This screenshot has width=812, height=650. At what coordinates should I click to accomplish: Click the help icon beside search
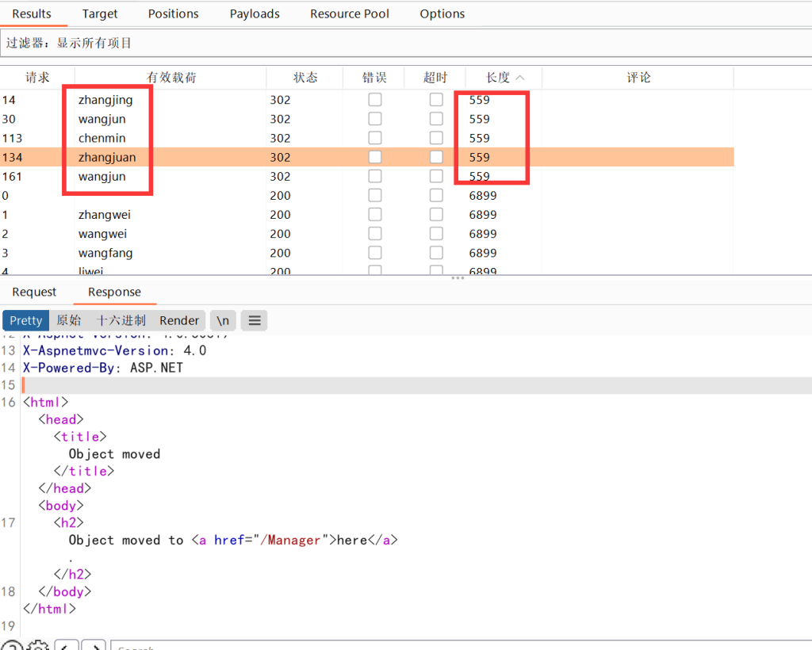11,647
